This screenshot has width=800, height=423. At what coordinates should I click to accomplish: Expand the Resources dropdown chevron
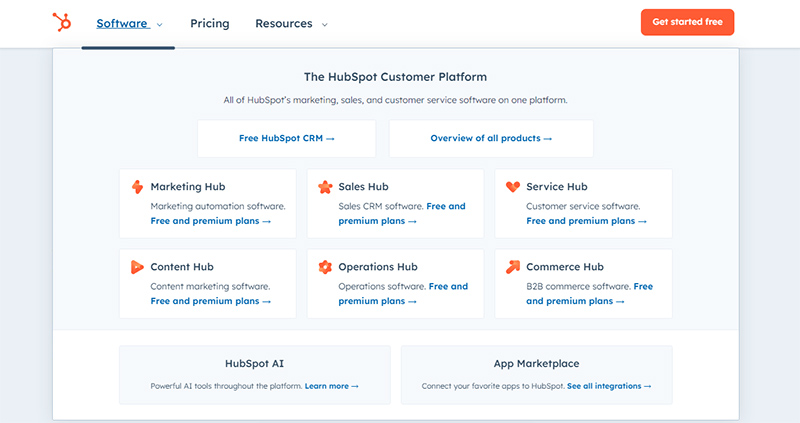point(324,24)
